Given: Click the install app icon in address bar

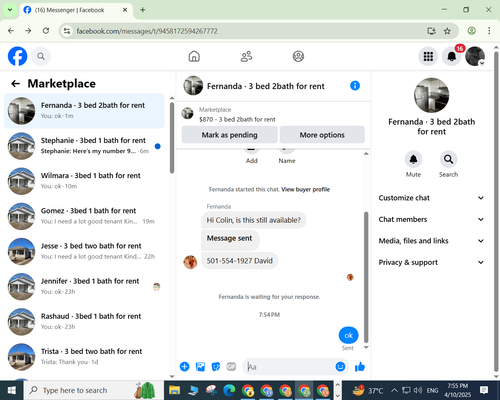Looking at the screenshot, I should [431, 31].
